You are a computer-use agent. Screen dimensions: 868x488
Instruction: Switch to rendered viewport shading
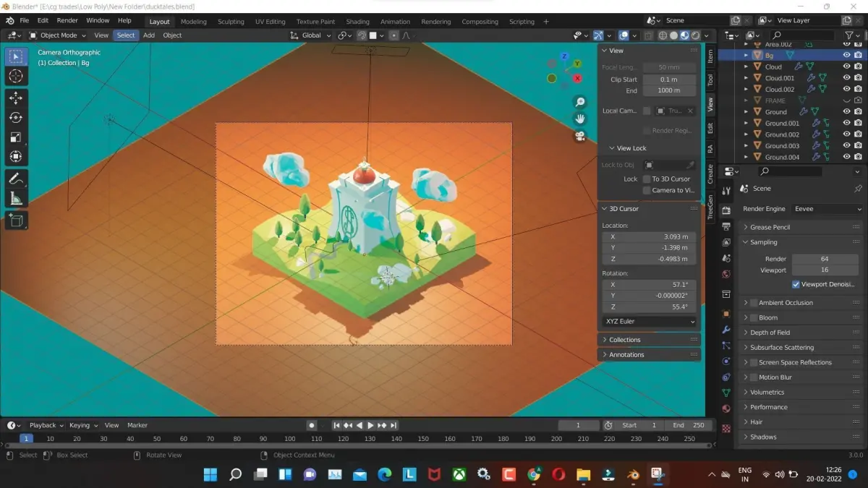[x=695, y=35]
